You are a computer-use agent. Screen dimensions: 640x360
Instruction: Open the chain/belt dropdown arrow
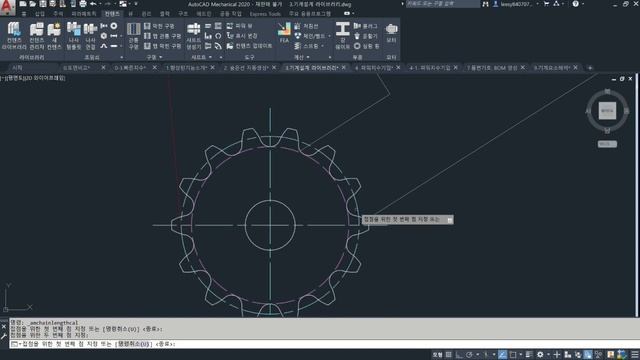pos(329,36)
